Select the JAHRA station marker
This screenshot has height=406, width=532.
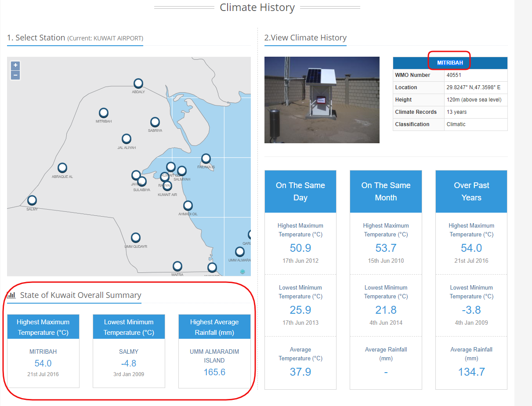click(136, 175)
